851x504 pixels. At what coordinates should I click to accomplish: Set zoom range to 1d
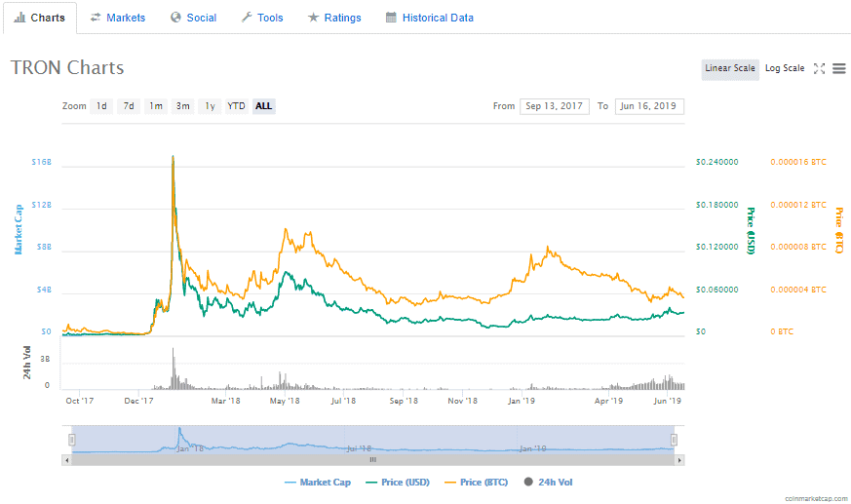[101, 106]
